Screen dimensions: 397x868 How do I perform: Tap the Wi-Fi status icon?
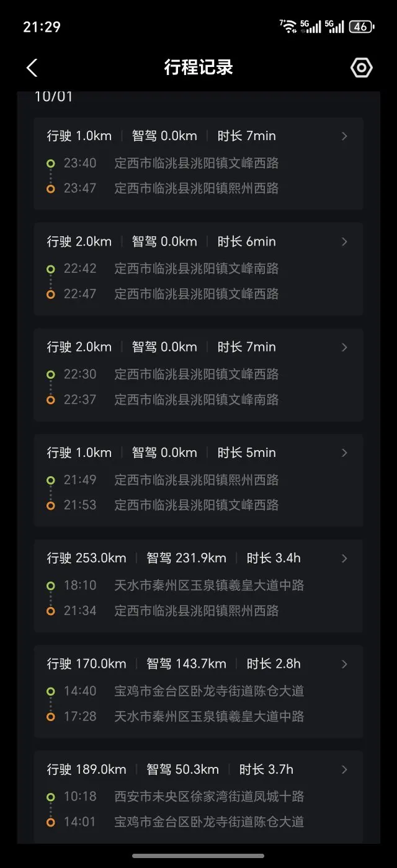(x=288, y=26)
